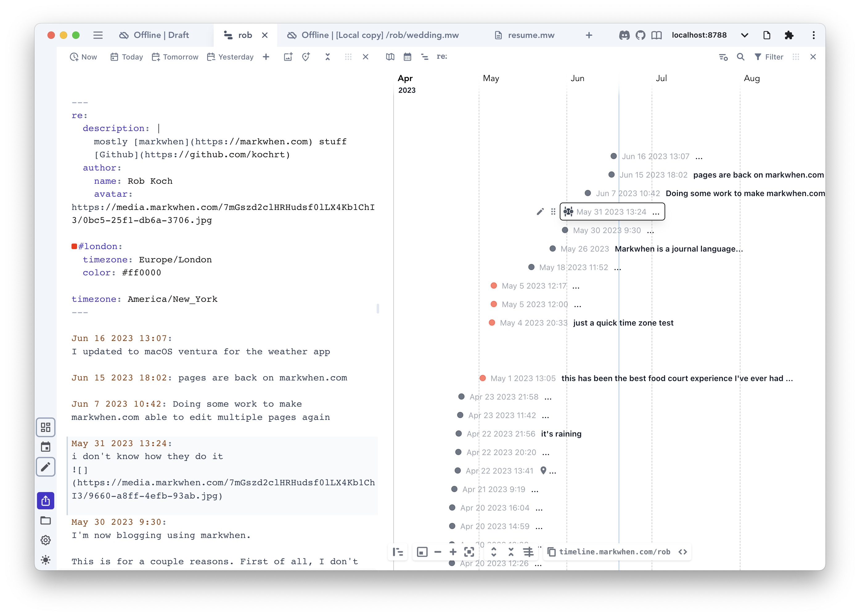This screenshot has width=860, height=616.
Task: Grab the drag handle beside May 31 event
Action: (553, 212)
